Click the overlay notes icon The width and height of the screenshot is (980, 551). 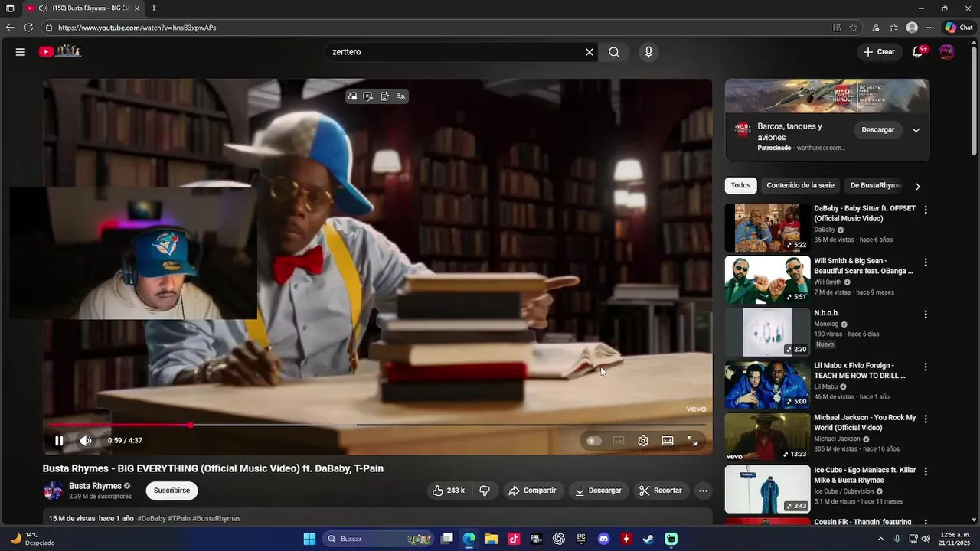coord(384,96)
